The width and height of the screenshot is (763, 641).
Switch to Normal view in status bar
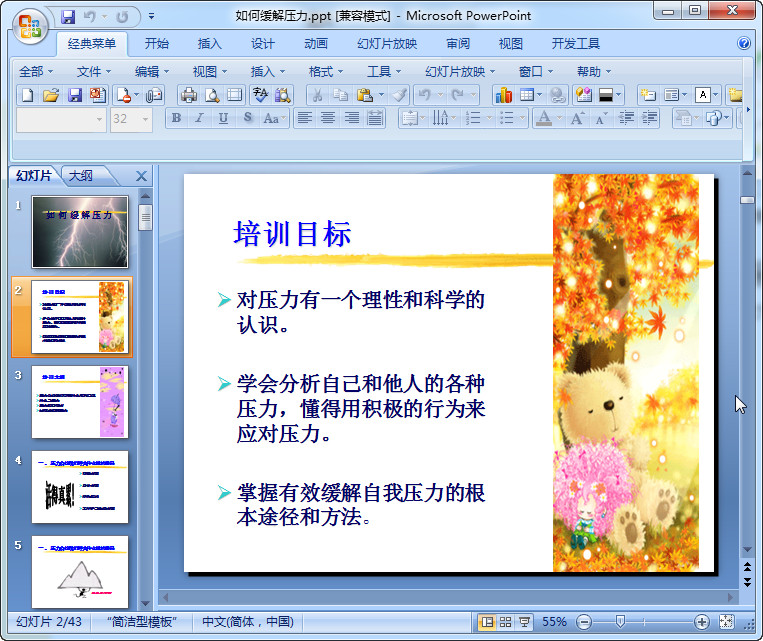pyautogui.click(x=487, y=622)
